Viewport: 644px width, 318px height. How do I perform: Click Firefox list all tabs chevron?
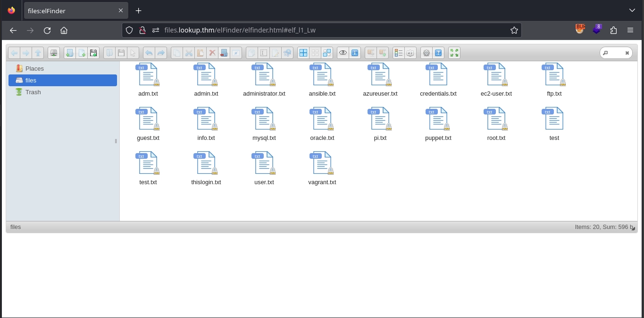coord(632,10)
